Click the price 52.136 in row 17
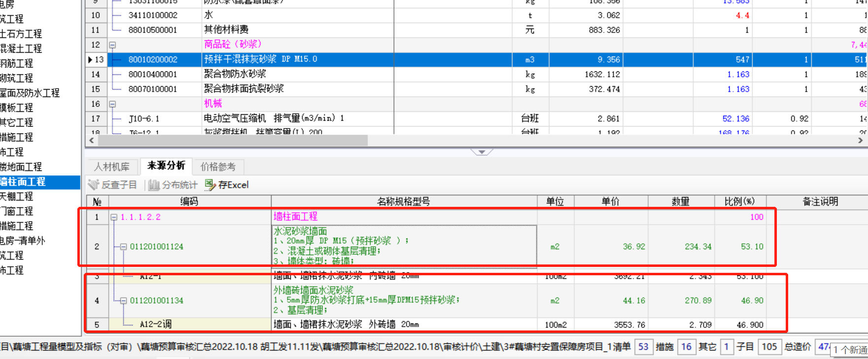 (735, 119)
